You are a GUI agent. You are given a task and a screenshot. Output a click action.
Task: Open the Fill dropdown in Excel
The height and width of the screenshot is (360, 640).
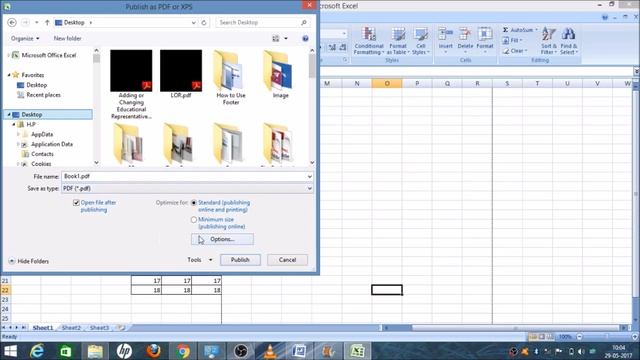(513, 40)
